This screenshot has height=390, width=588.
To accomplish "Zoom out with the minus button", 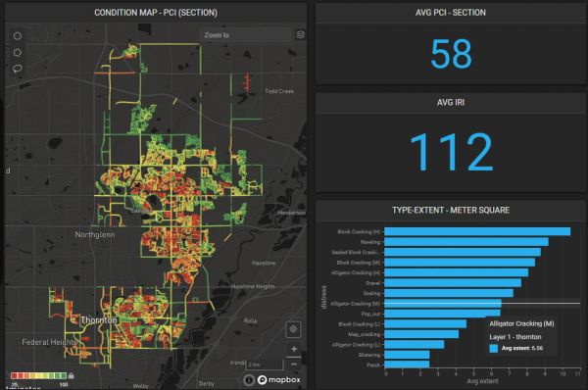I will (294, 365).
